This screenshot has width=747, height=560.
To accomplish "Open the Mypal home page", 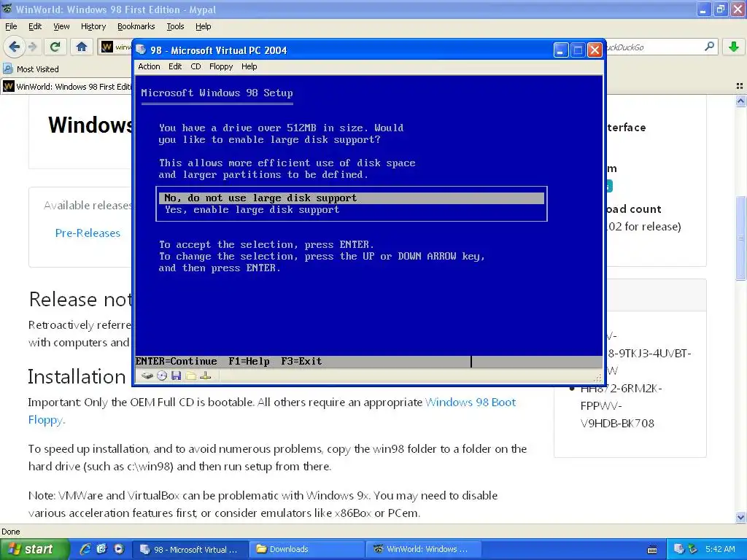I will [x=82, y=47].
